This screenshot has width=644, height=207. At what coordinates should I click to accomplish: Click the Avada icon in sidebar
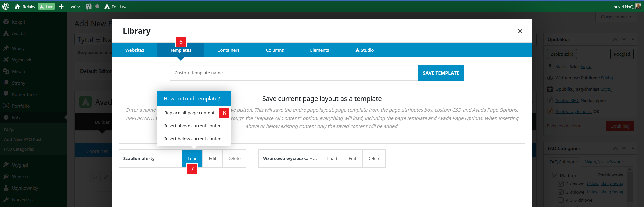point(6,33)
